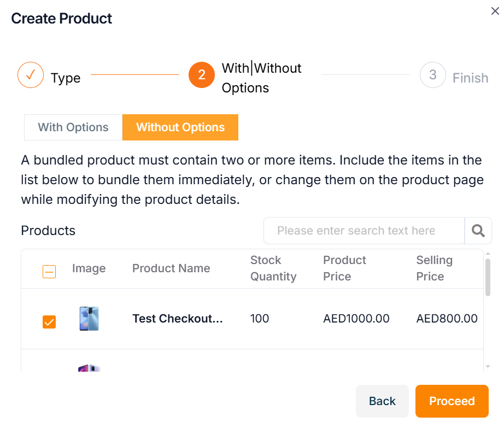
Task: Close the Create Product dialog
Action: click(x=495, y=10)
